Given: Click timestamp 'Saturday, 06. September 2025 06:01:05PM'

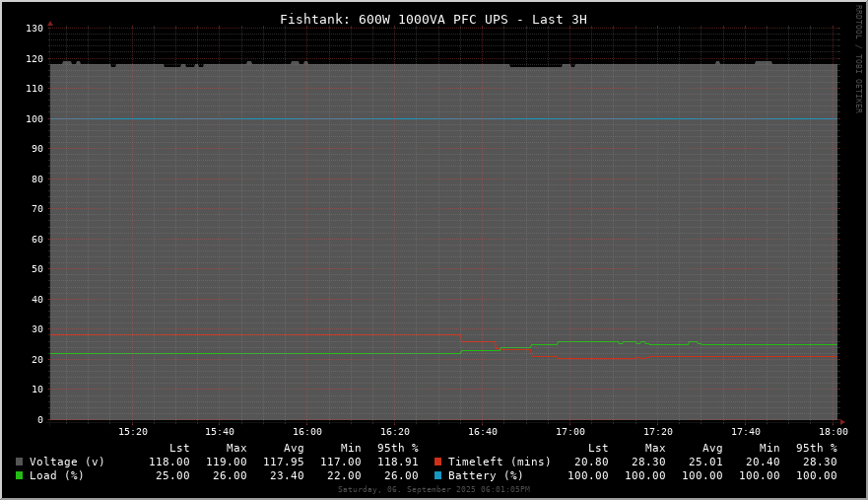Looking at the screenshot, I should tap(434, 489).
